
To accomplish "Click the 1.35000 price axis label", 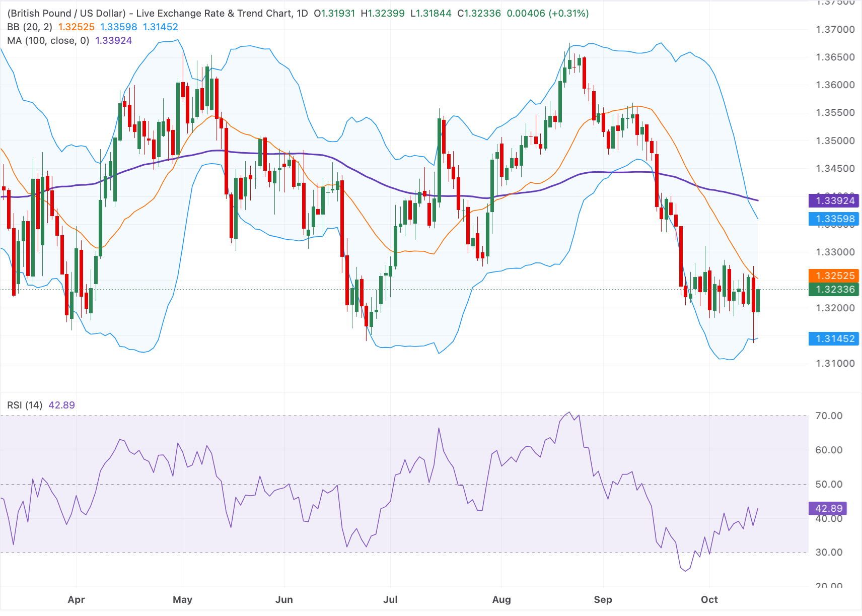I will [835, 141].
